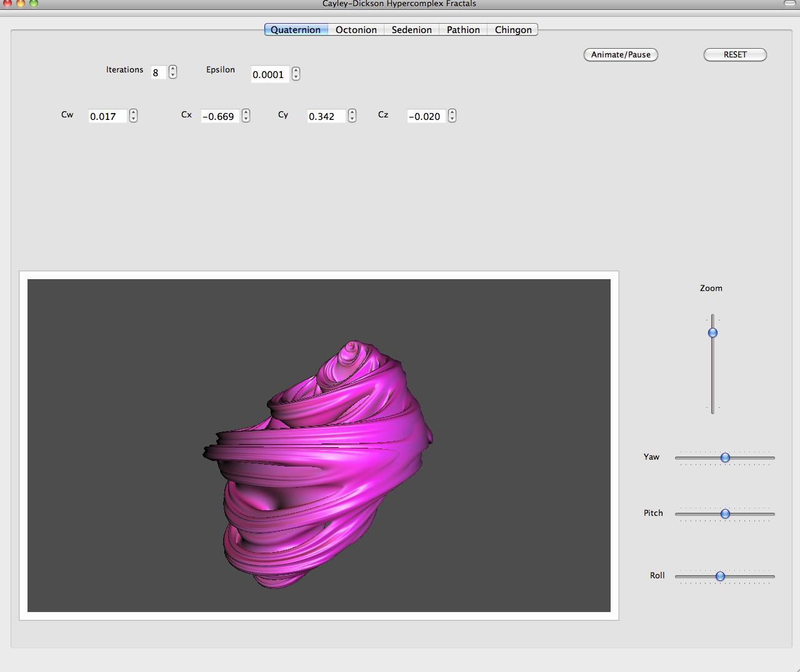The image size is (800, 672).
Task: Focus the Epsilon value field
Action: tap(269, 74)
